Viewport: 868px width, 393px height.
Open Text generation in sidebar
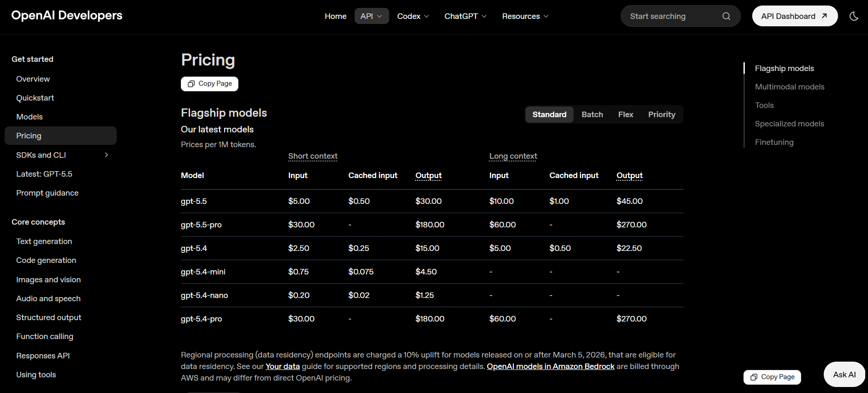(x=44, y=241)
